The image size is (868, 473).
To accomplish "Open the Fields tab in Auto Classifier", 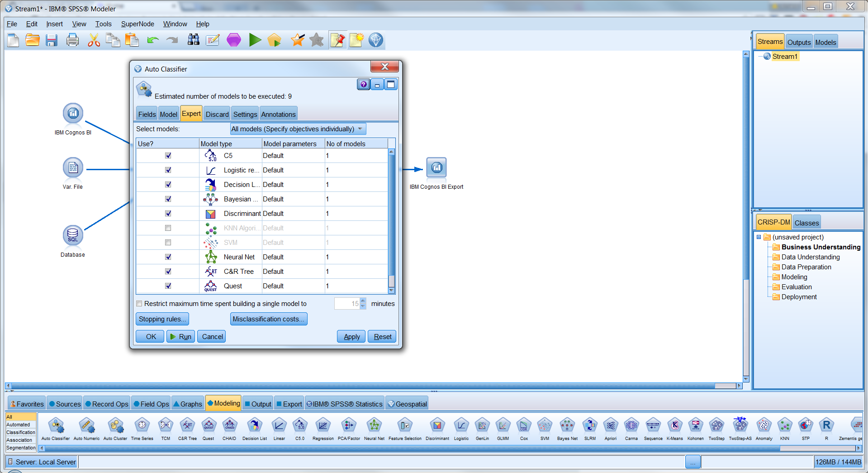I will (x=147, y=114).
